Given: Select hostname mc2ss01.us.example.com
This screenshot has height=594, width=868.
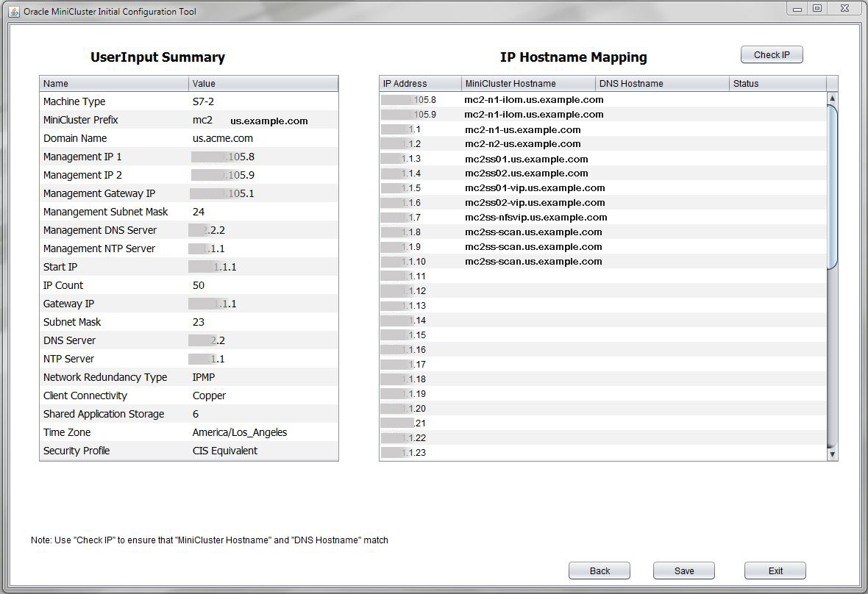Looking at the screenshot, I should point(527,159).
